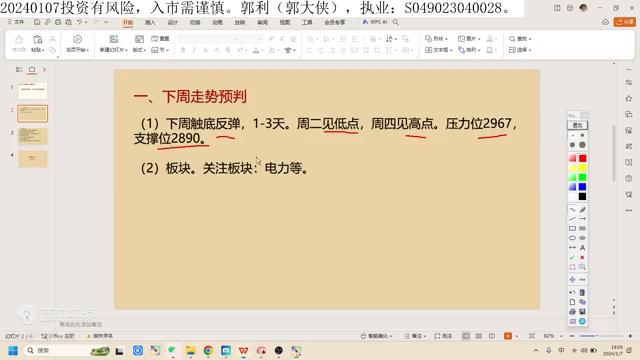Click the exit button in annotation palette

click(x=578, y=125)
